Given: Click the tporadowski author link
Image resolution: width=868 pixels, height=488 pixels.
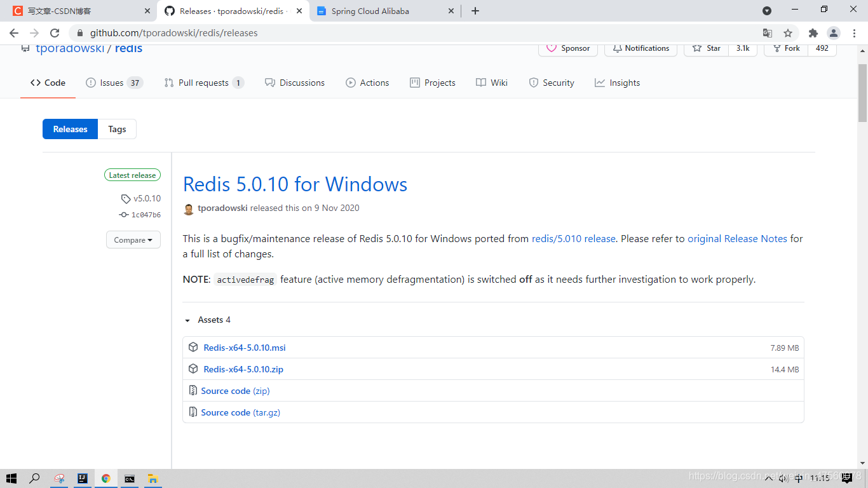Looking at the screenshot, I should pos(223,208).
